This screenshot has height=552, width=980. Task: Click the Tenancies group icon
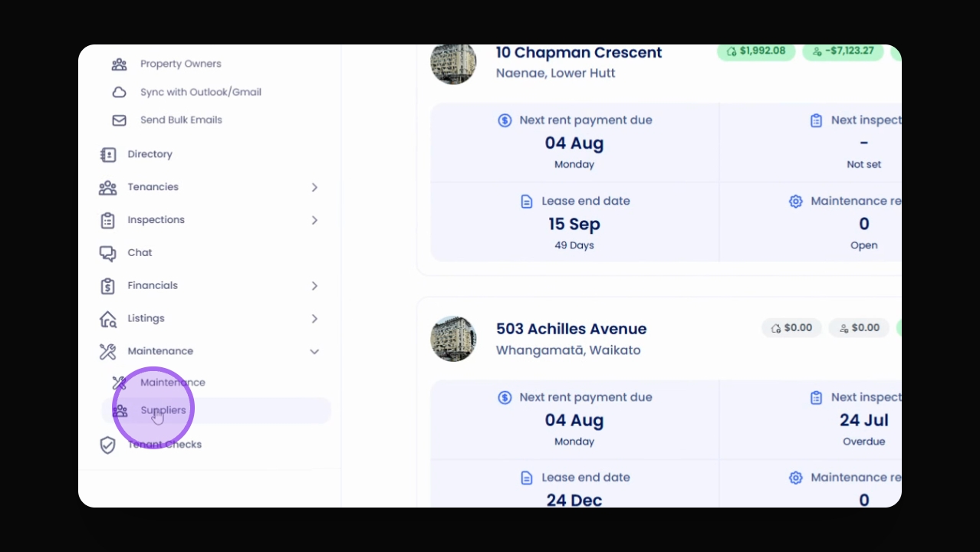point(107,188)
